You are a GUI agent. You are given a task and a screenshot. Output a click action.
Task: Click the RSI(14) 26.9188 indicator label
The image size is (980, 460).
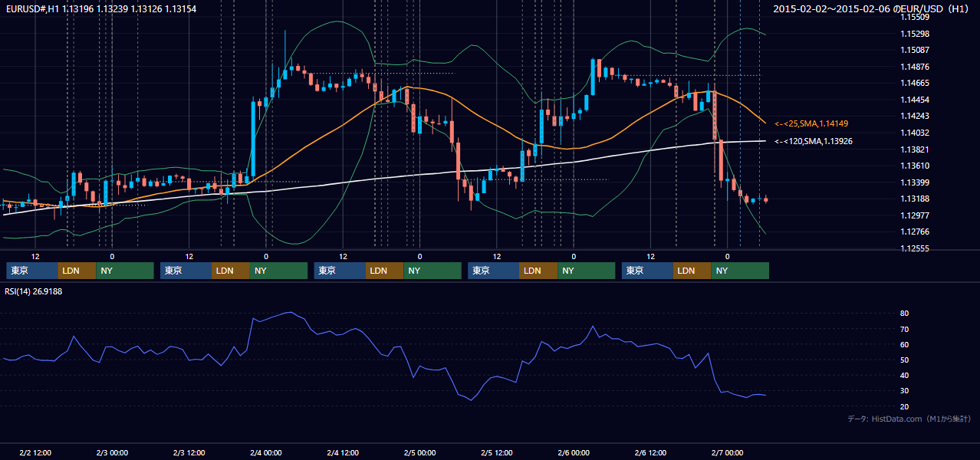coord(34,291)
